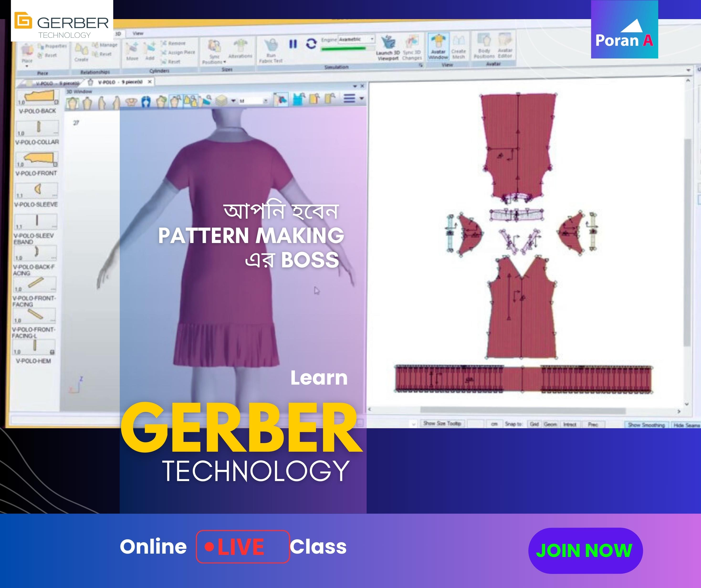The image size is (701, 588).
Task: Click the vertical scrollbar of the pattern view
Action: click(x=687, y=242)
